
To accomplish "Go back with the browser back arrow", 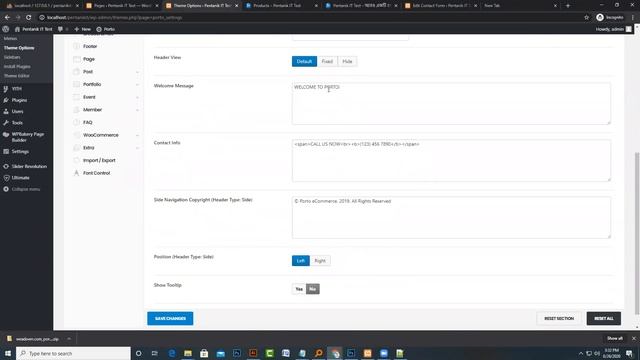I will tap(7, 18).
